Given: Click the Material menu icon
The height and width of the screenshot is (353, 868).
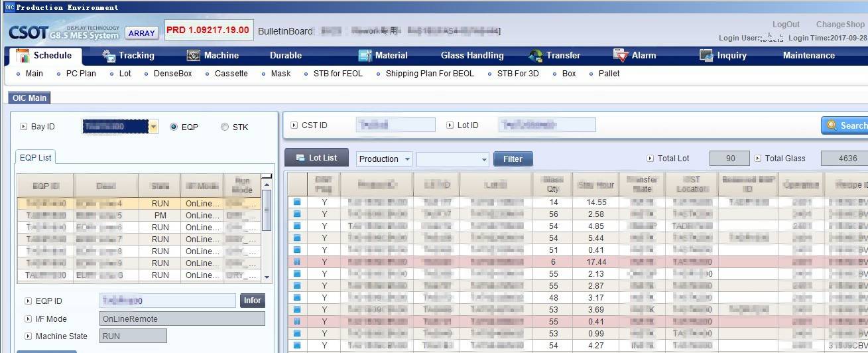Looking at the screenshot, I should click(365, 56).
